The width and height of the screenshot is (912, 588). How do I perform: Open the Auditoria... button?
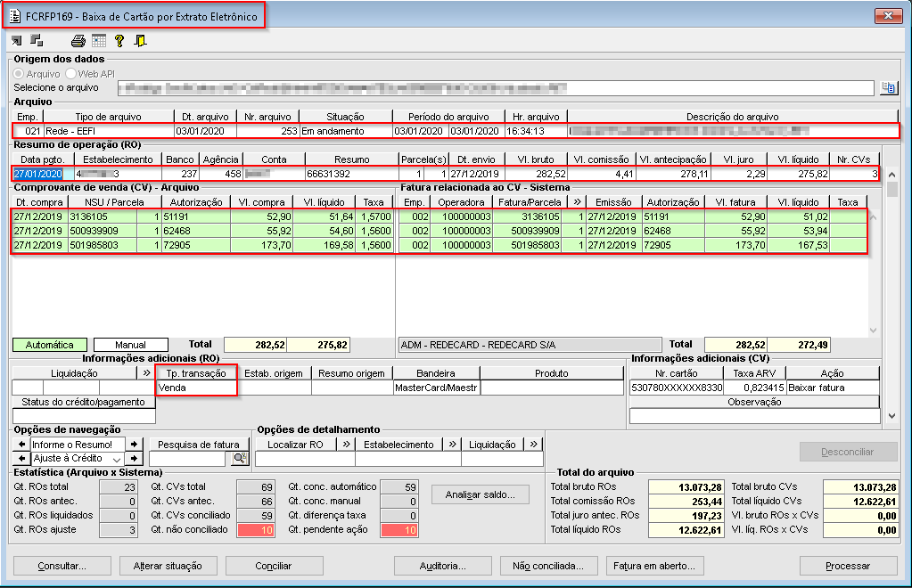coord(442,566)
